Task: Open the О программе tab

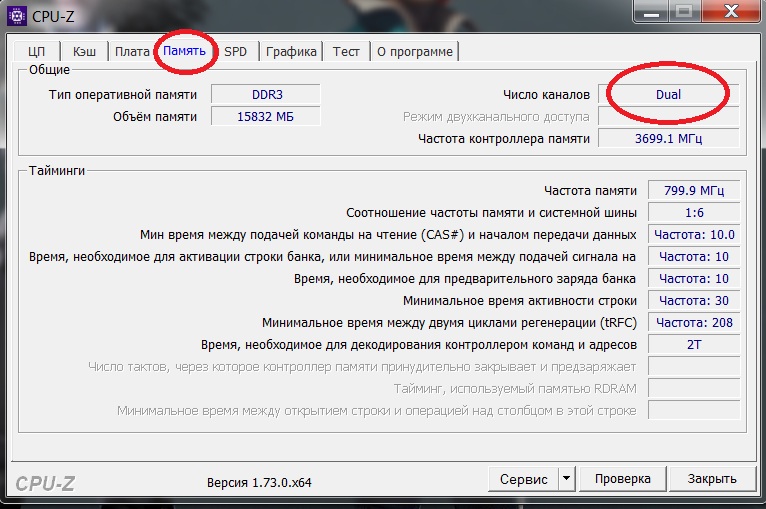Action: pos(415,51)
